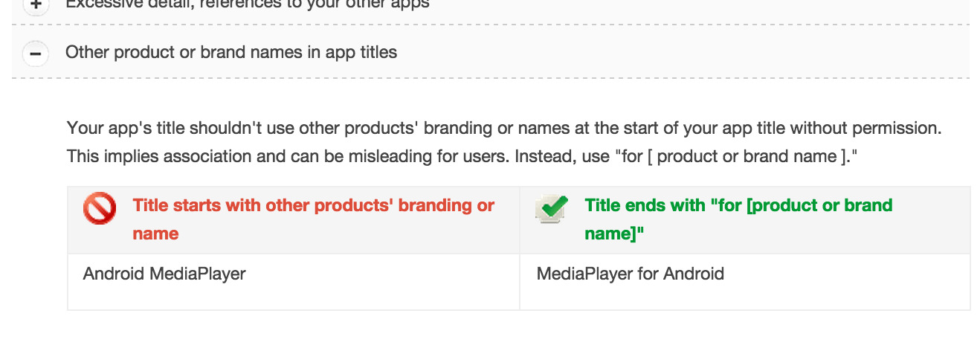980x354 pixels.
Task: Click the green checkmark icon
Action: (552, 208)
